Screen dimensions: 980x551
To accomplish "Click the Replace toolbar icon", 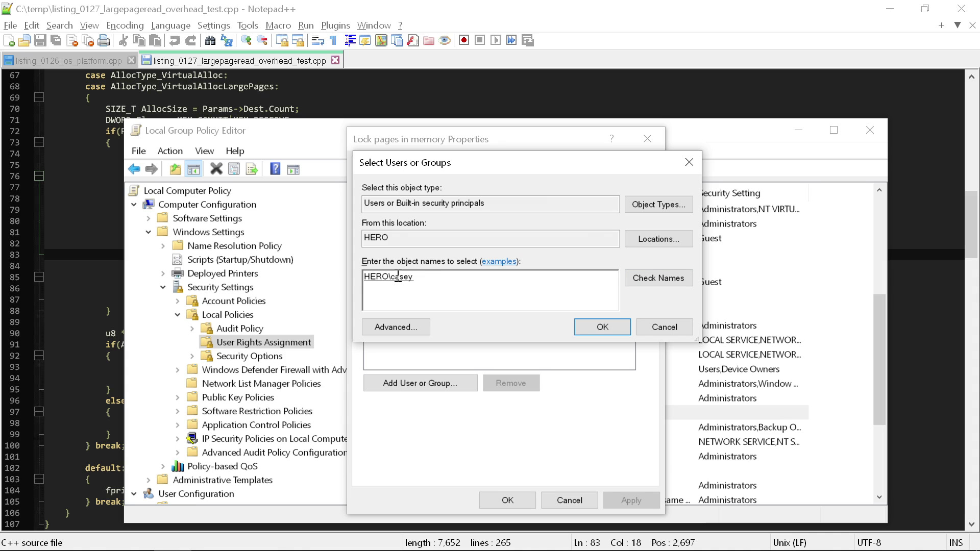I will pos(226,40).
